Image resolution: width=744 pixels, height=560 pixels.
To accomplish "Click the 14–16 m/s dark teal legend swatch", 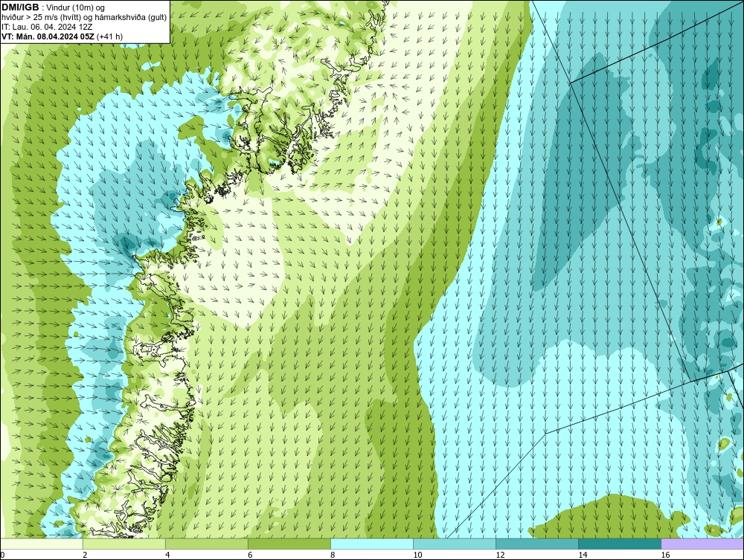I will click(x=620, y=544).
